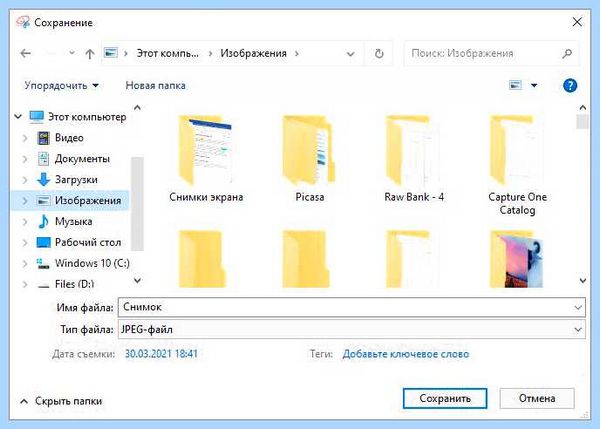600x429 pixels.
Task: Select the folder with colorful photo preview
Action: (x=517, y=259)
